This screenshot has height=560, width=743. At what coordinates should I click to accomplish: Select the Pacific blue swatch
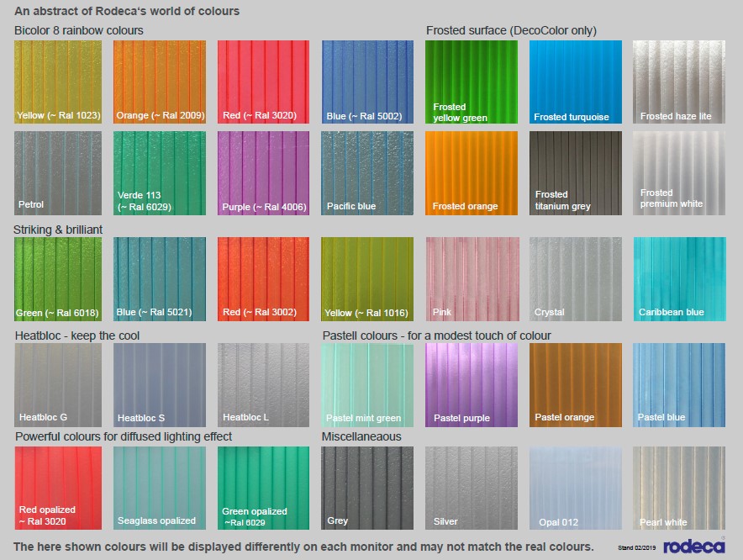[x=367, y=173]
